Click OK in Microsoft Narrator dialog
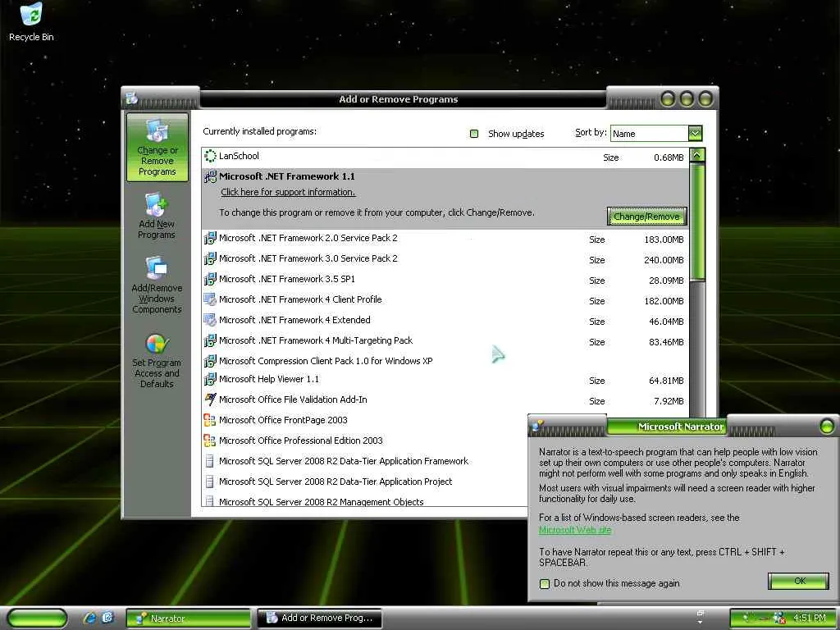This screenshot has height=630, width=840. (799, 582)
